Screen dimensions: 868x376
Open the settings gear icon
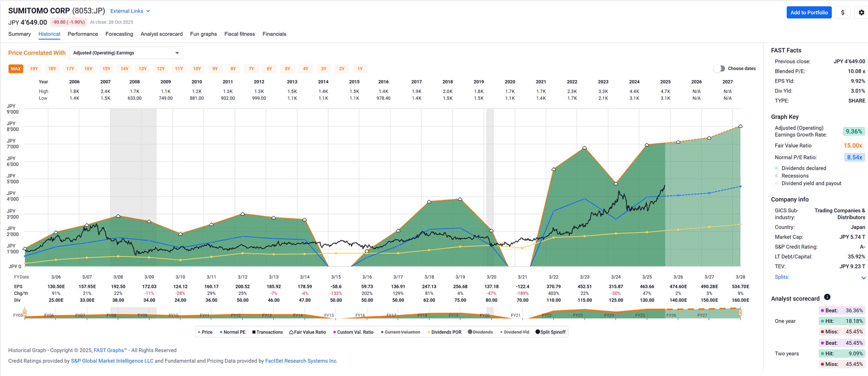click(x=861, y=13)
